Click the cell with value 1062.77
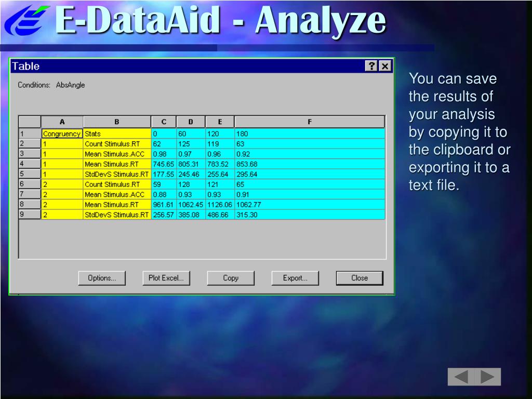532x399 pixels. 310,205
